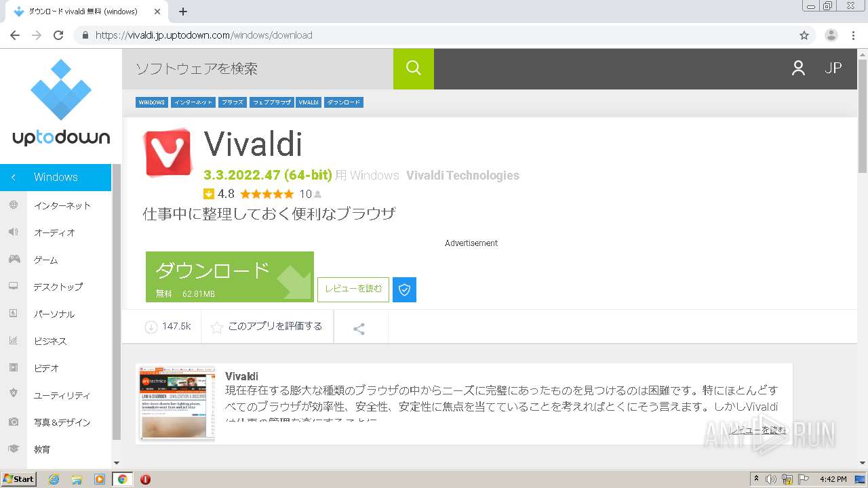This screenshot has height=488, width=868.
Task: Click the green search magnifier icon
Action: tap(414, 68)
